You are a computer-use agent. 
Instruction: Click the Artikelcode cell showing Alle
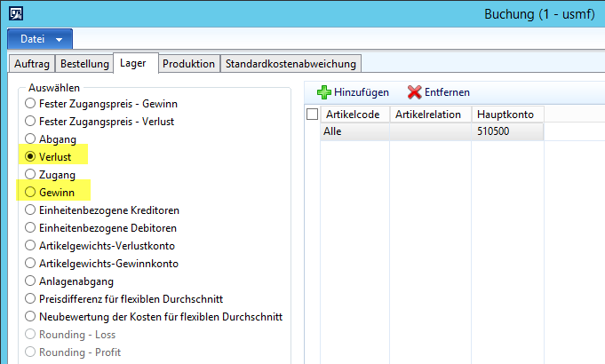(355, 131)
